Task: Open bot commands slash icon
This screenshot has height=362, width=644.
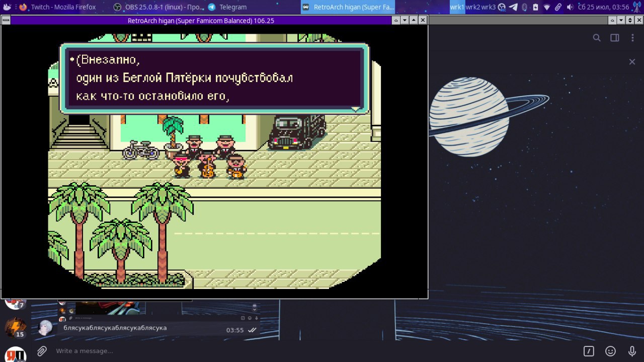Action: (589, 351)
